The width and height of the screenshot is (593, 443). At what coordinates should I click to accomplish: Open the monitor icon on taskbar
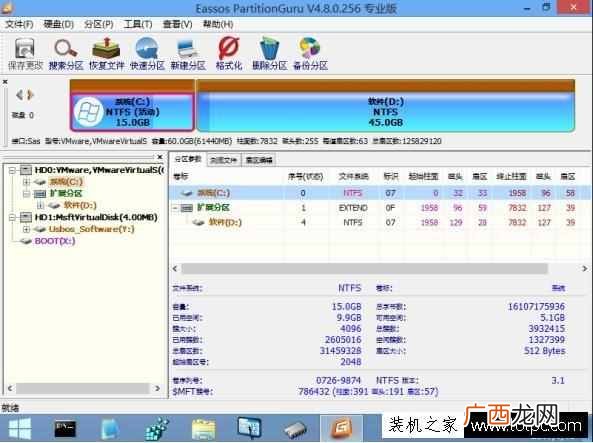click(x=249, y=428)
